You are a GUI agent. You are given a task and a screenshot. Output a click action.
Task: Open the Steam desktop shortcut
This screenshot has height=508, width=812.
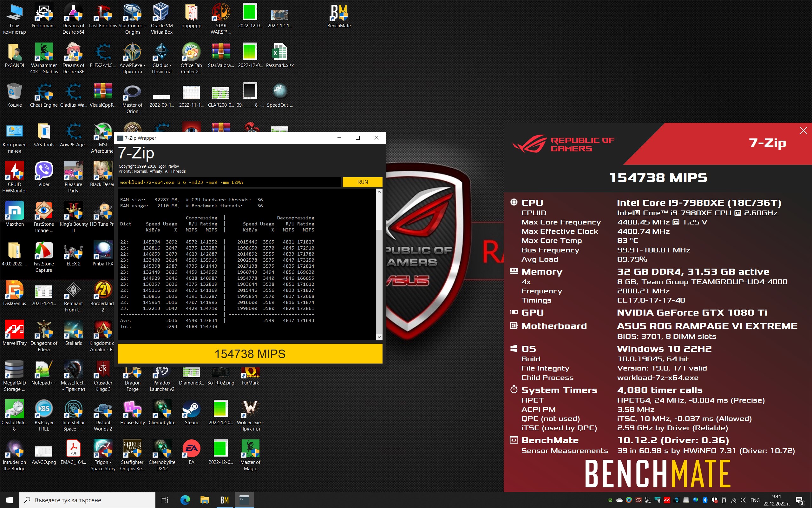coord(191,412)
